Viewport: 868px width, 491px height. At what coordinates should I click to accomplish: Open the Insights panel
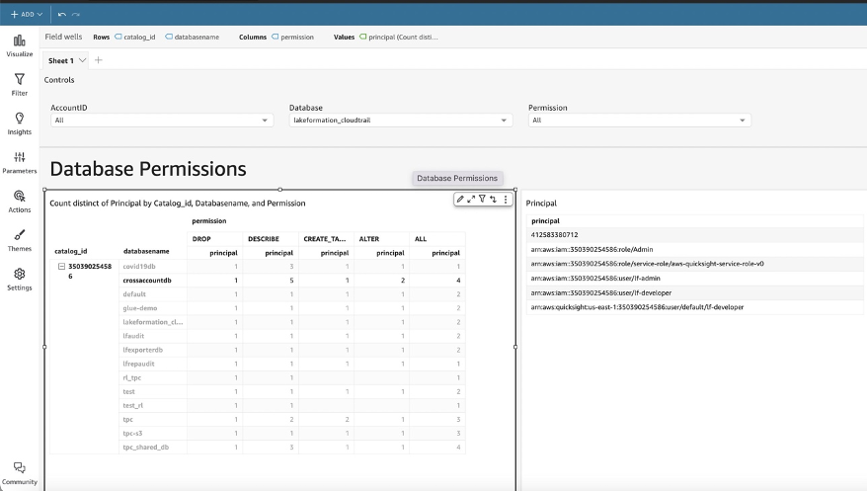pos(20,123)
